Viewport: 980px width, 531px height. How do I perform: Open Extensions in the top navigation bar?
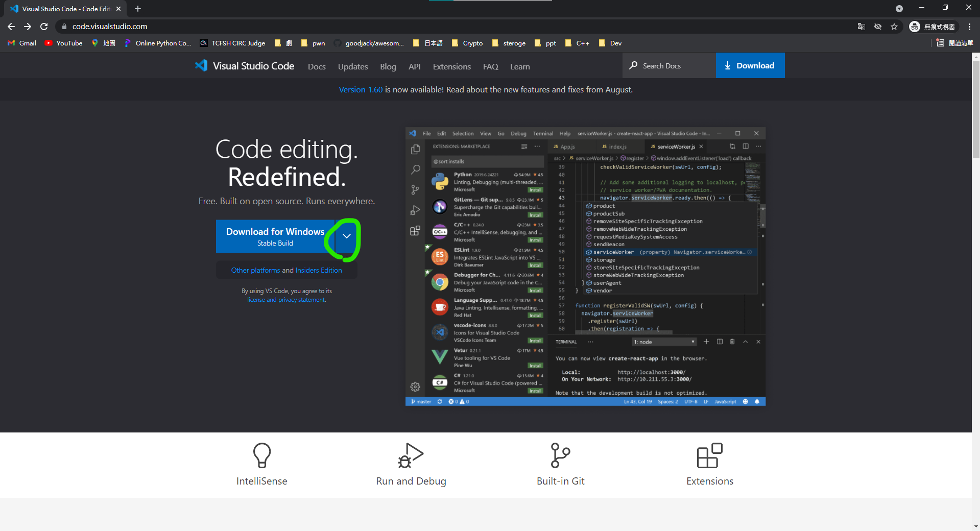[452, 67]
